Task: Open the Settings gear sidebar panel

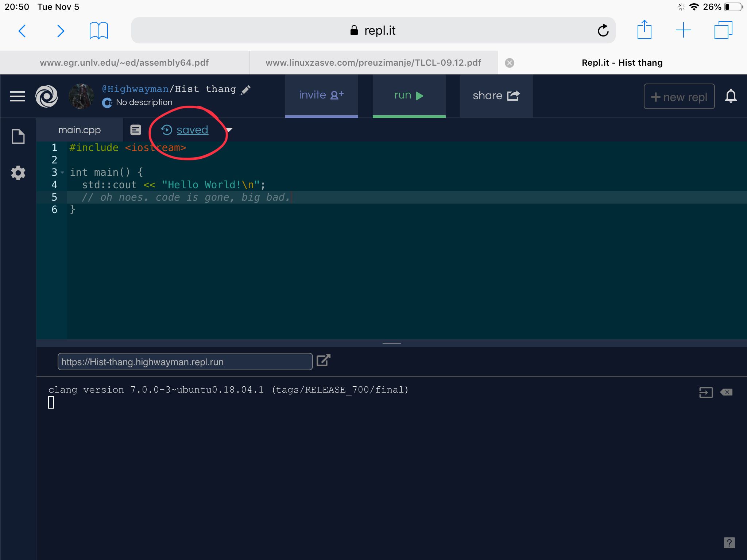Action: [x=18, y=173]
